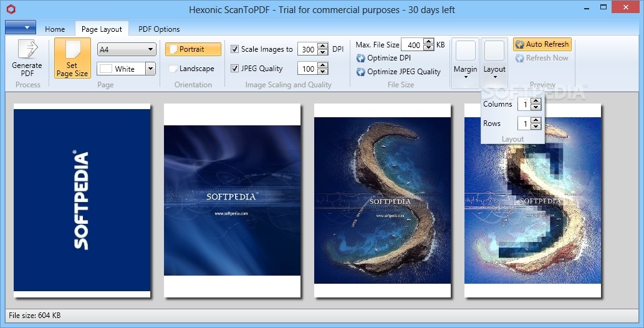Click the JPEG Quality field showing 100
This screenshot has width=644, height=328.
308,69
